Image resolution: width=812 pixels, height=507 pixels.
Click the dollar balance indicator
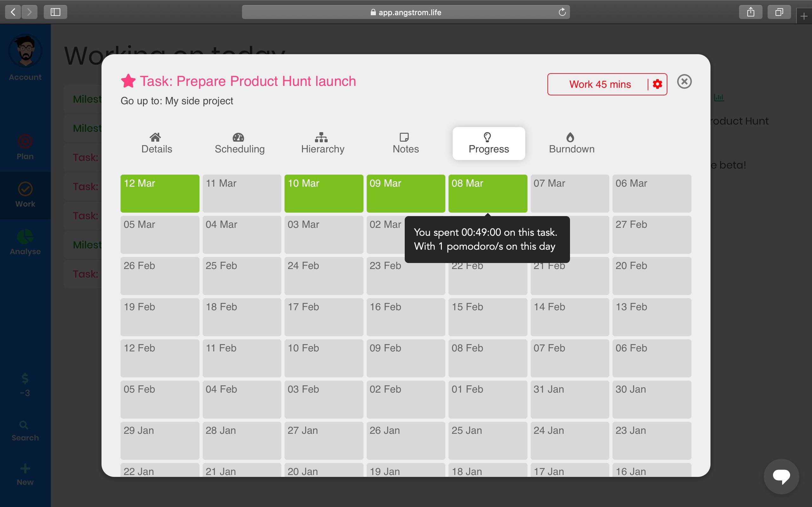pos(25,384)
